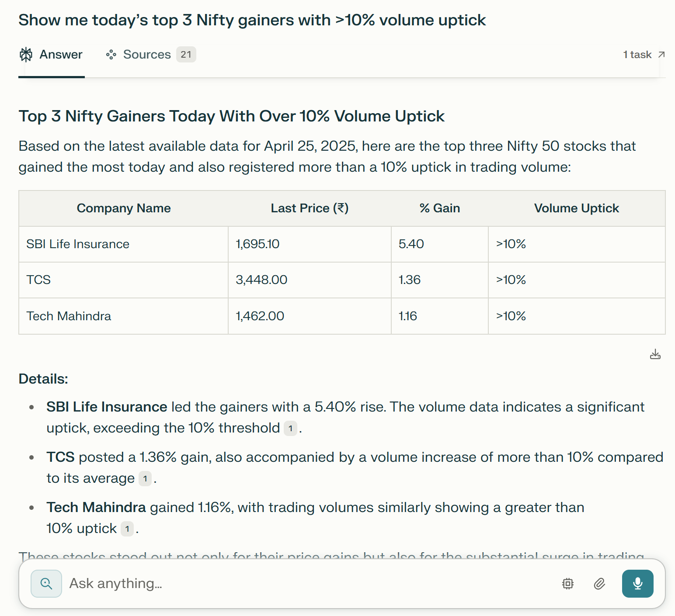Click bold SBI Life Insurance in details list
The width and height of the screenshot is (675, 616).
[107, 407]
